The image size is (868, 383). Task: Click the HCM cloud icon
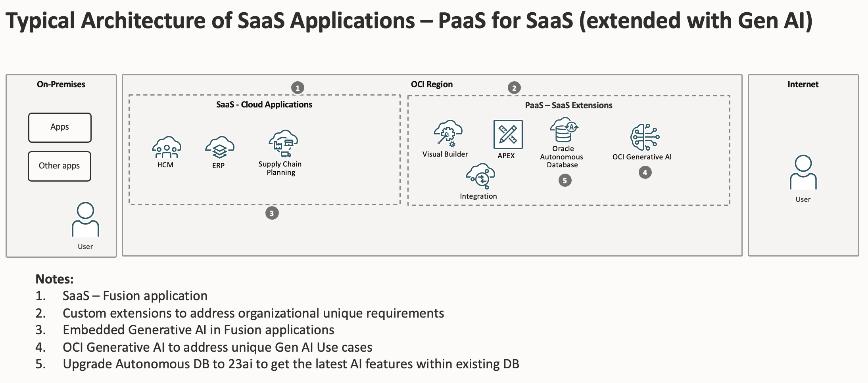(x=167, y=147)
